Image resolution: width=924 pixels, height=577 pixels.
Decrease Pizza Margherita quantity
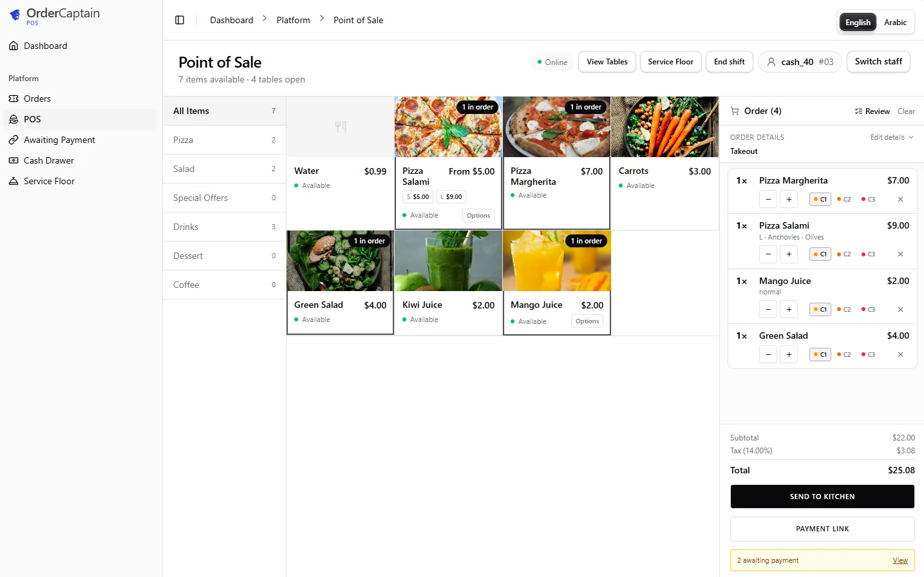pos(768,200)
